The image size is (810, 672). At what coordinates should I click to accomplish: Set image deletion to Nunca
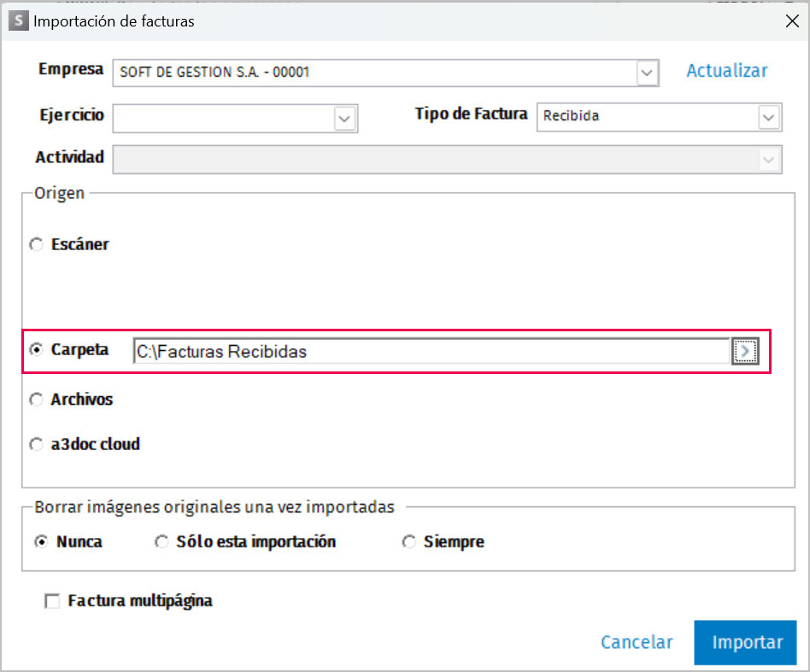pos(41,542)
